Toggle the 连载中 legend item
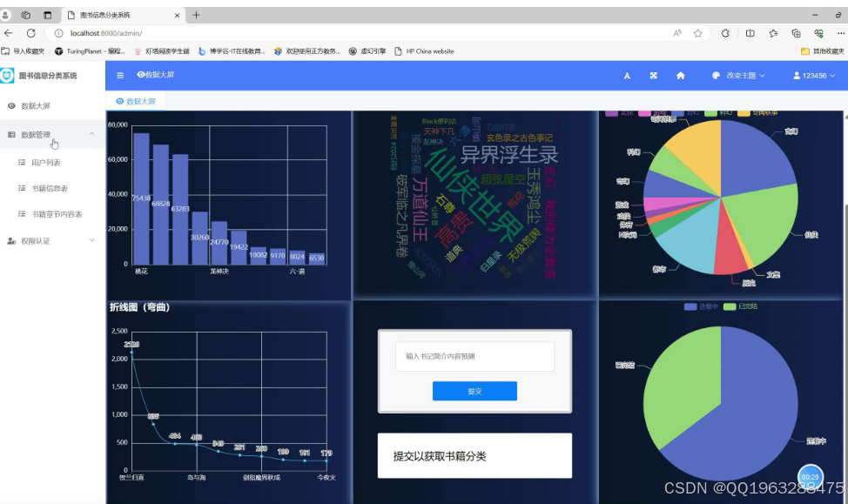The height and width of the screenshot is (504, 848). coord(701,306)
